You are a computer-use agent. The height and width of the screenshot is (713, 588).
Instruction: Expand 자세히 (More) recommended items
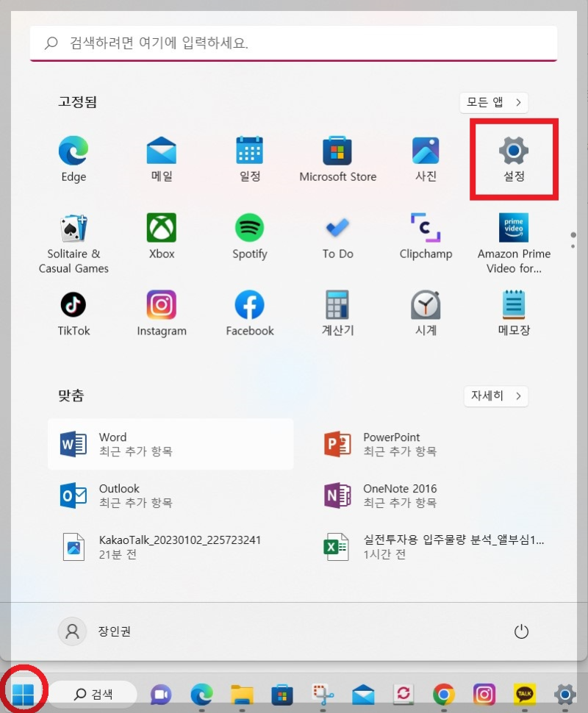[496, 396]
